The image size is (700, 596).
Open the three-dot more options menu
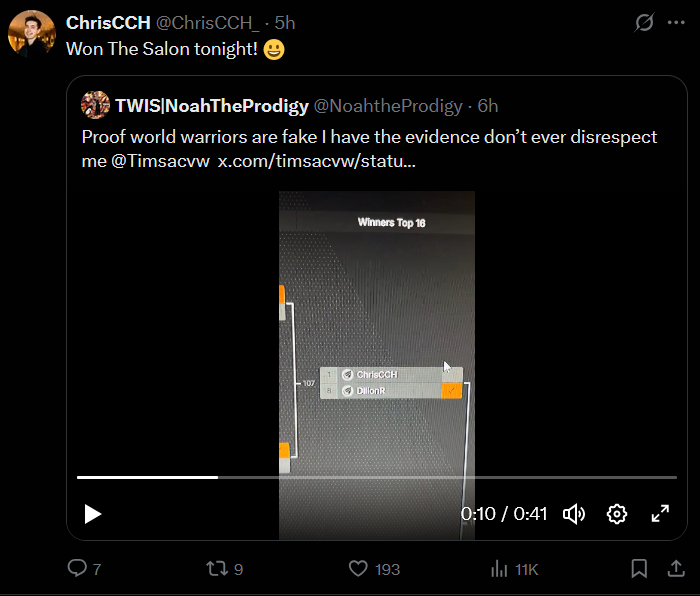[676, 22]
